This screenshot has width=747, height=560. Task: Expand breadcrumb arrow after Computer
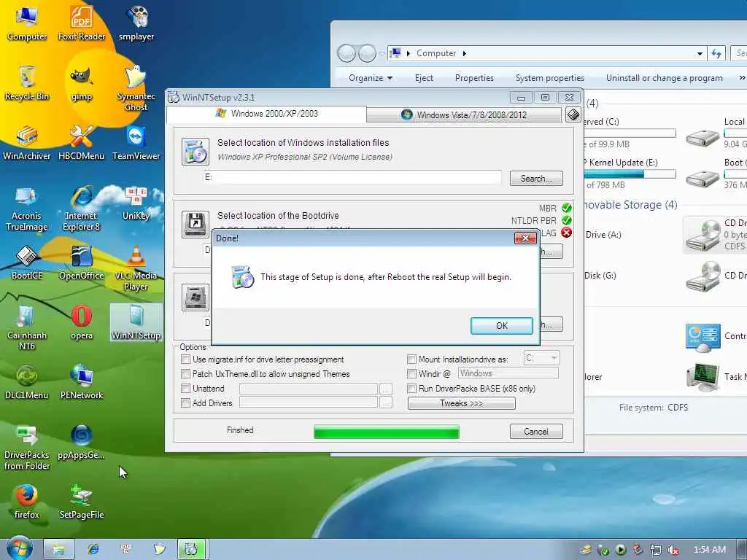tap(465, 53)
